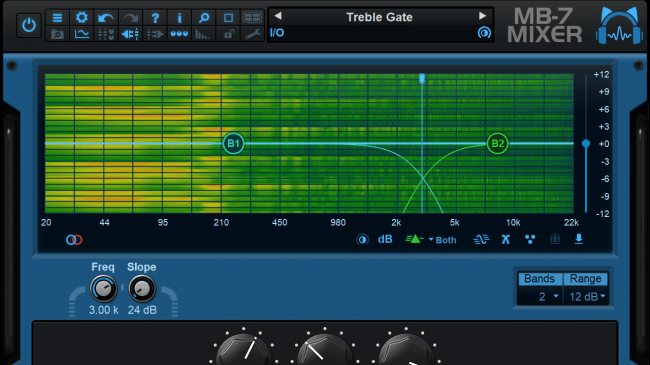The image size is (650, 365).
Task: Open the help question mark icon
Action: [155, 18]
